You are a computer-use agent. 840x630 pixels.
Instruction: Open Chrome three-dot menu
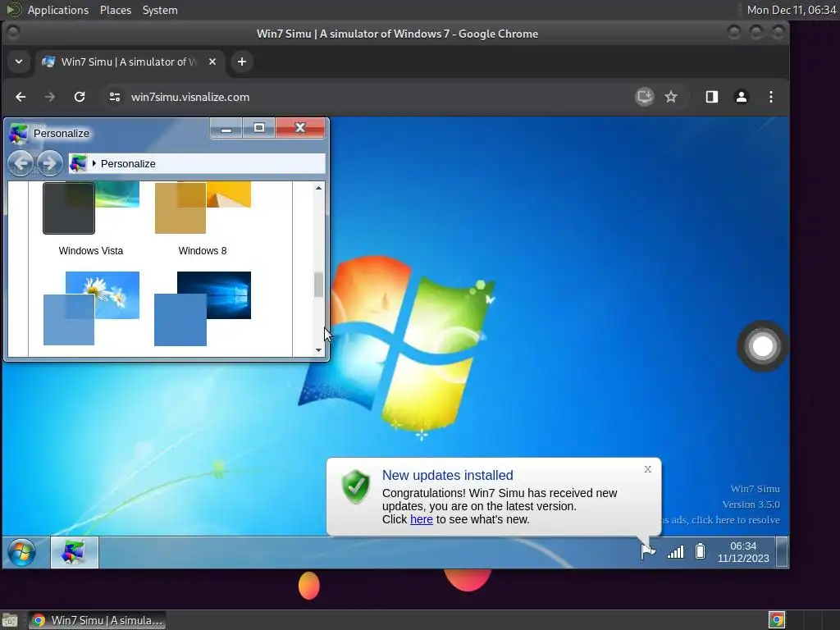pyautogui.click(x=771, y=97)
